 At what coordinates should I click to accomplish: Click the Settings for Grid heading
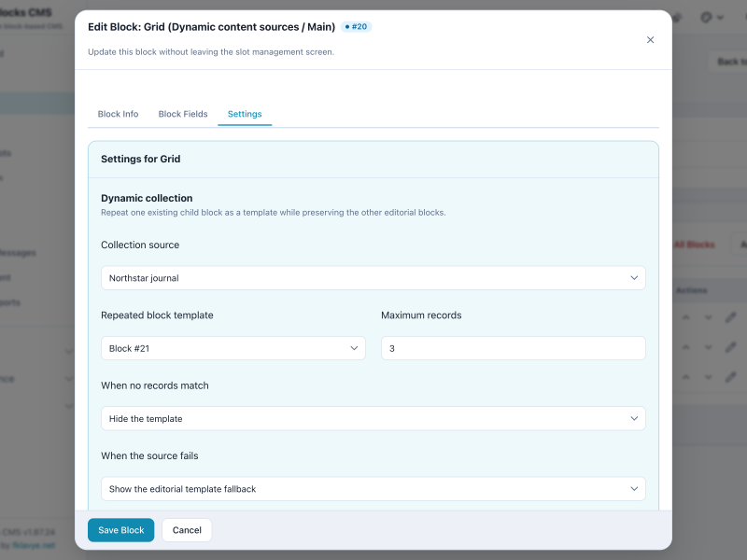click(x=141, y=159)
